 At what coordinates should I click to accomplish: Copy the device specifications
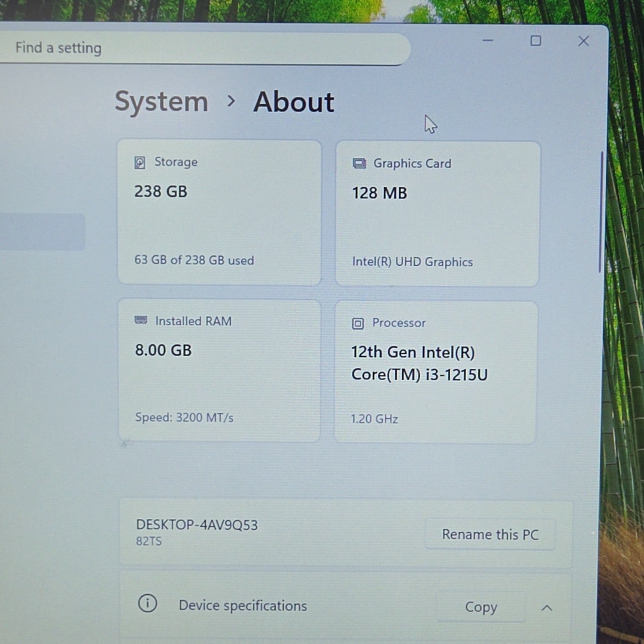481,607
